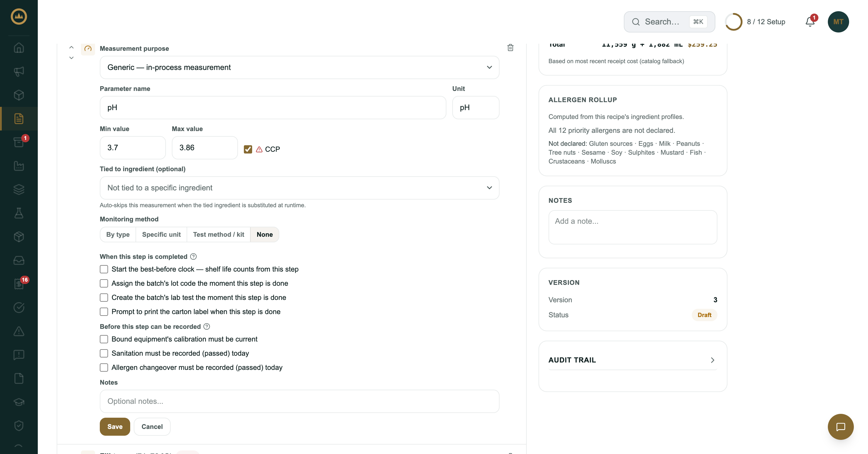Open the stacked layers sidebar icon
Image resolution: width=868 pixels, height=454 pixels.
[19, 189]
